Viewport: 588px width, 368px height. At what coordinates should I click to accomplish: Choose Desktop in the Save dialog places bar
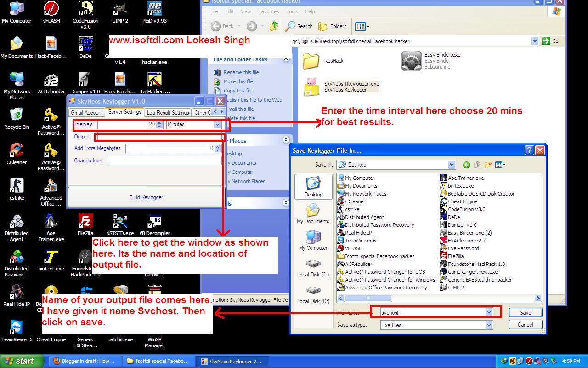click(313, 187)
